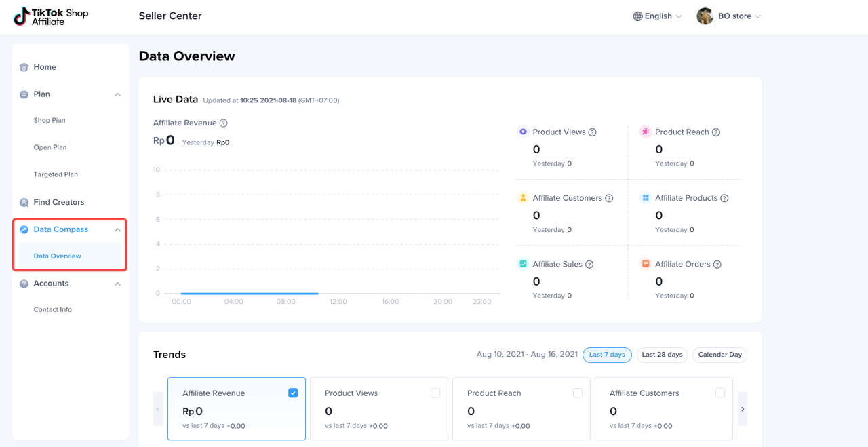Click the BO store profile avatar
Image resolution: width=868 pixels, height=447 pixels.
(705, 16)
